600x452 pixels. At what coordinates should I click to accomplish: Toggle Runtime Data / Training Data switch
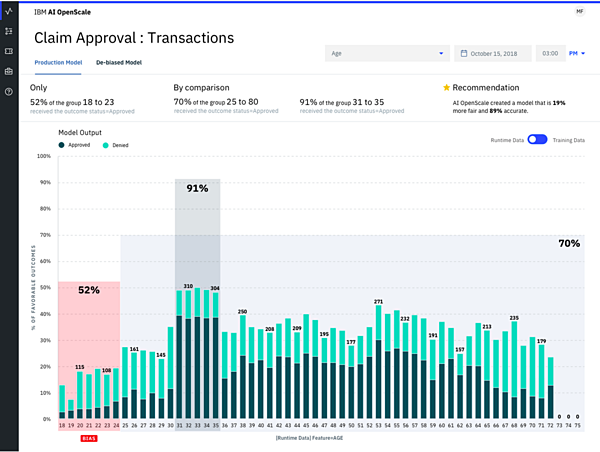click(537, 140)
